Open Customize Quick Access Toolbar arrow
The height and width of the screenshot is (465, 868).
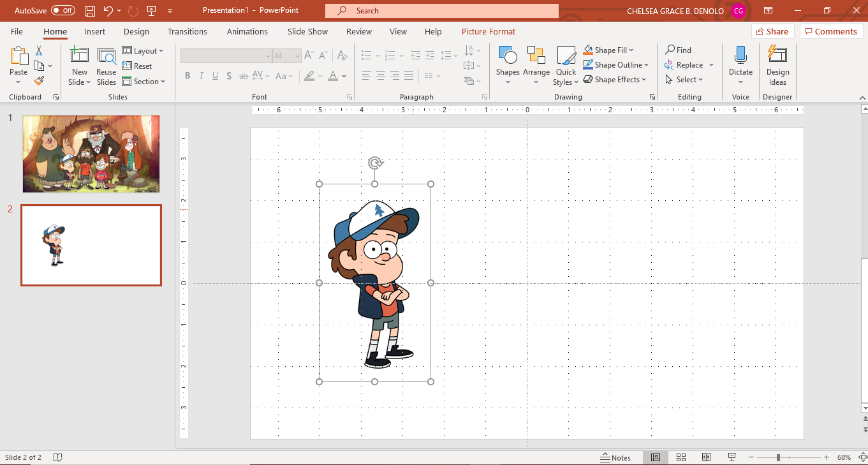tap(170, 11)
